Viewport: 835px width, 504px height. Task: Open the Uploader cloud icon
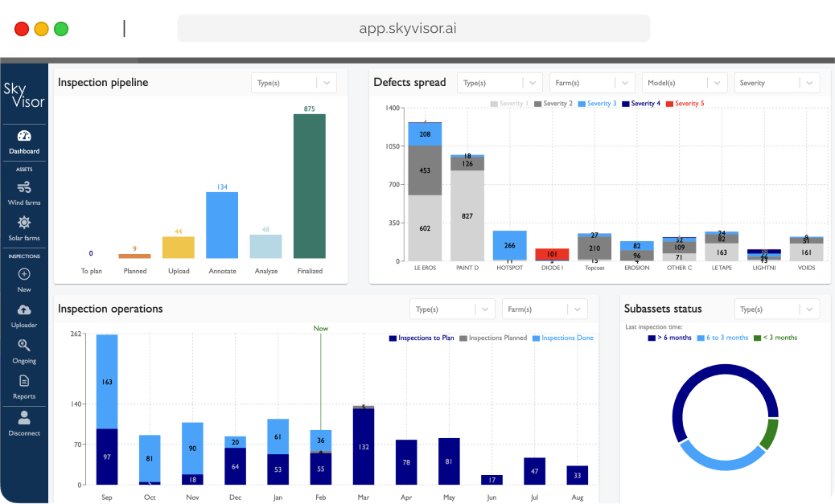pos(24,310)
